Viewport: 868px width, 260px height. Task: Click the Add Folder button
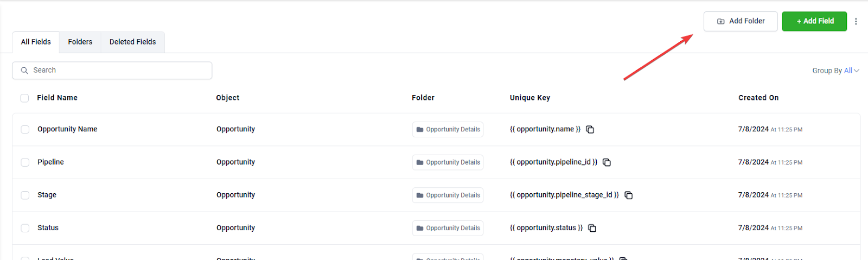coord(741,21)
